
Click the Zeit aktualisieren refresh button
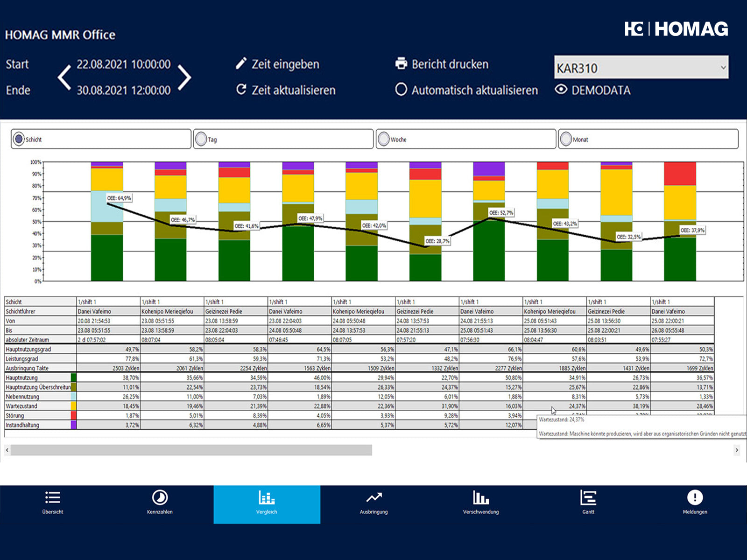coord(241,90)
